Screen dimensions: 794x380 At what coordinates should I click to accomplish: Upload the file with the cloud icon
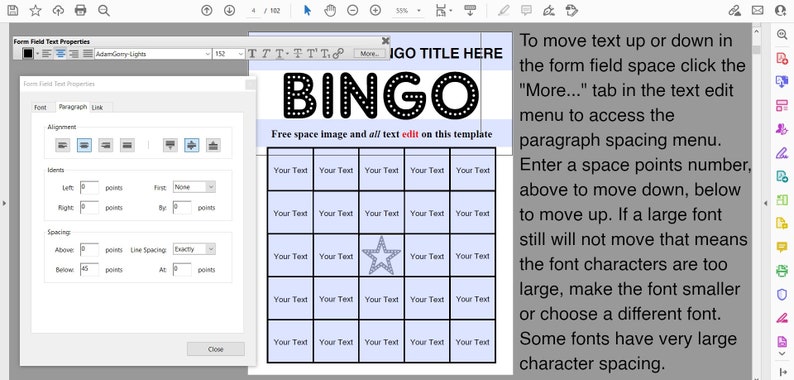click(58, 10)
